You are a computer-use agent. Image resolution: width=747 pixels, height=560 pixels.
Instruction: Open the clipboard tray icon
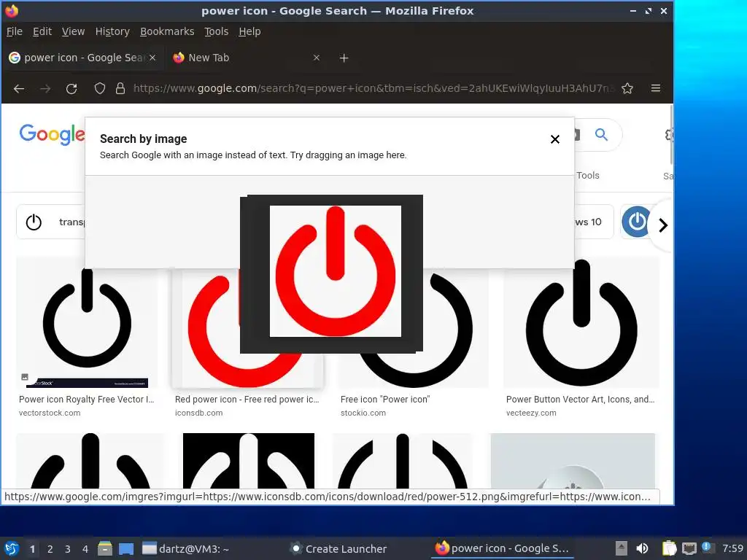coord(670,548)
